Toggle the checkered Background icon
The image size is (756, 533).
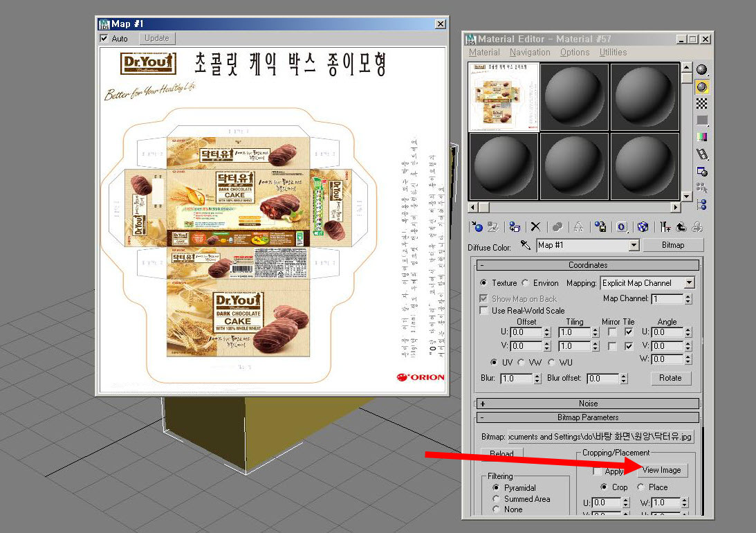pos(702,103)
